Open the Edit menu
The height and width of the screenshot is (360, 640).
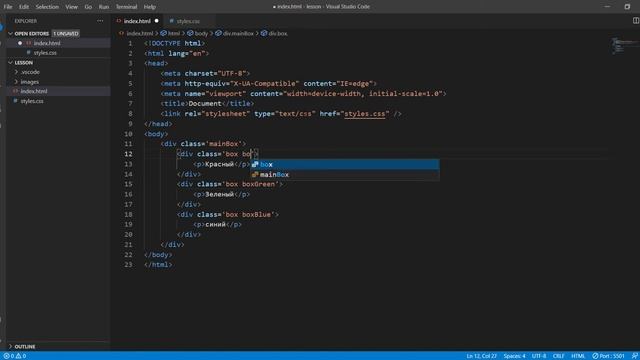point(24,7)
